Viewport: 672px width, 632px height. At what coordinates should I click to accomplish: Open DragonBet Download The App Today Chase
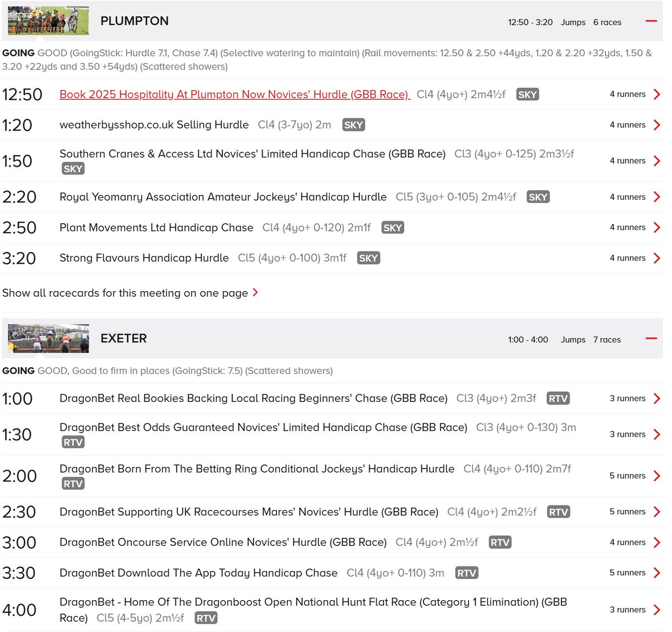(199, 573)
